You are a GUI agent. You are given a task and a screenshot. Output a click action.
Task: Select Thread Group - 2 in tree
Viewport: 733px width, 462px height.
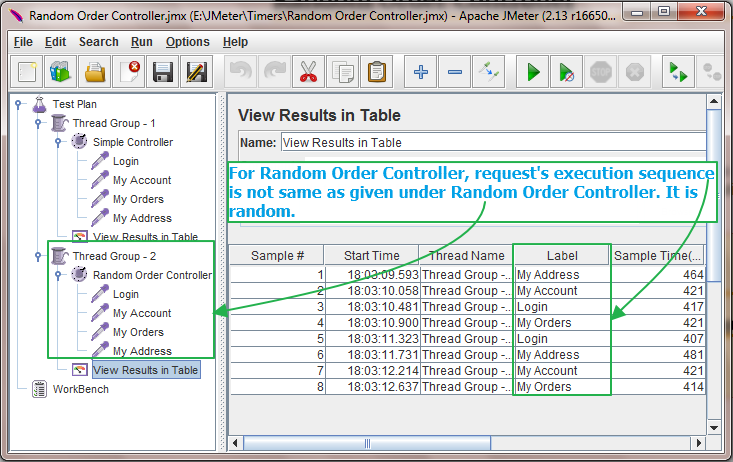pyautogui.click(x=114, y=256)
